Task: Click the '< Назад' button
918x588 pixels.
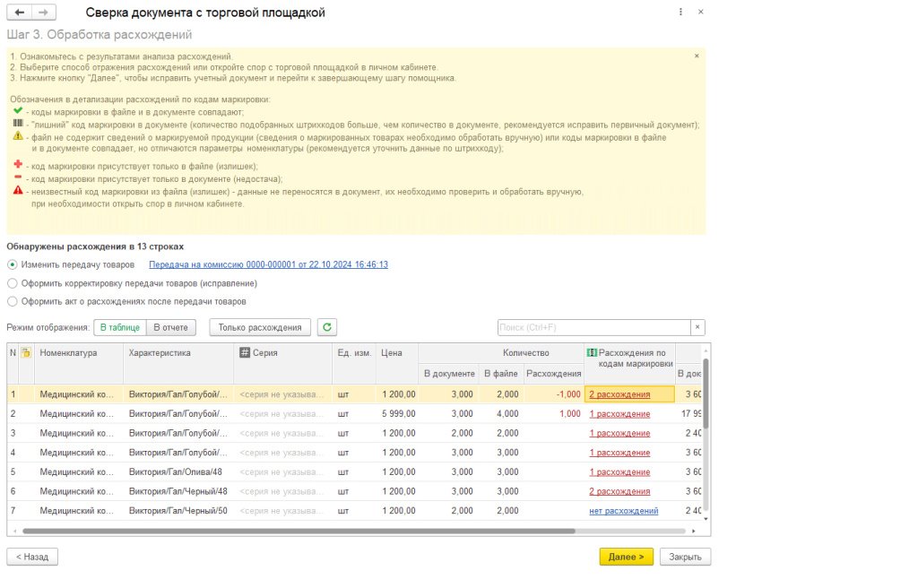Action: (32, 557)
